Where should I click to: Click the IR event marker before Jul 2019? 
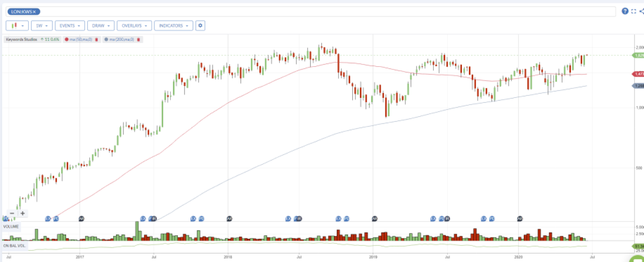(447, 219)
